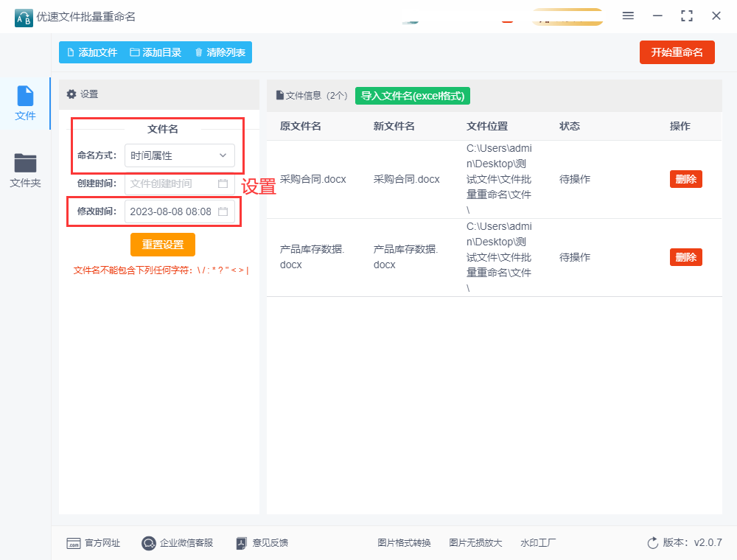Click 导入文件名(excel格式) button
This screenshot has width=737, height=560.
[413, 96]
